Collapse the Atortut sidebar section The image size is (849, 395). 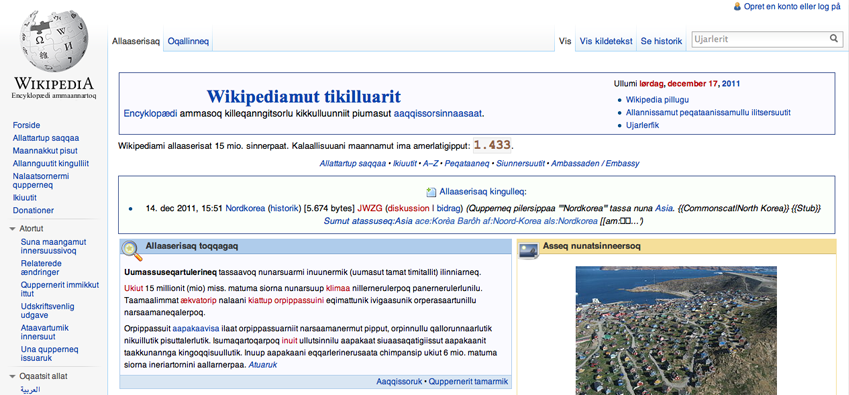click(12, 229)
